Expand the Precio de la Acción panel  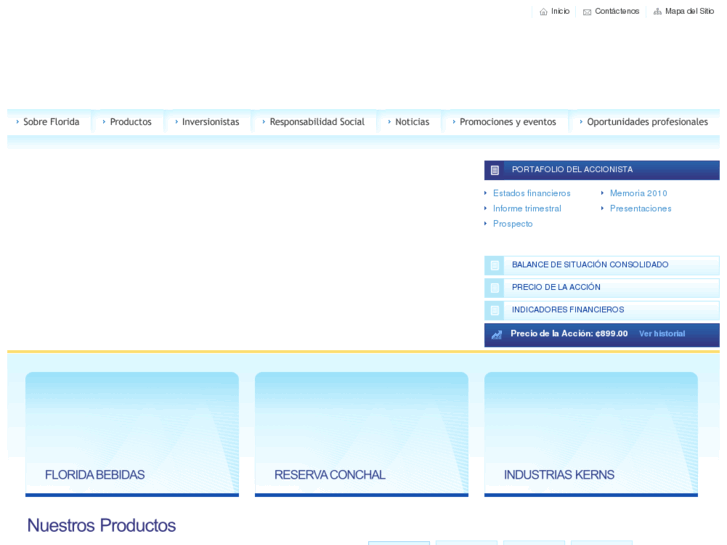point(602,288)
